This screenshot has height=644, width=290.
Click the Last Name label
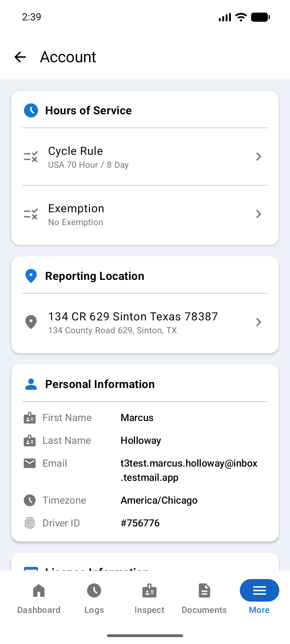coord(67,441)
